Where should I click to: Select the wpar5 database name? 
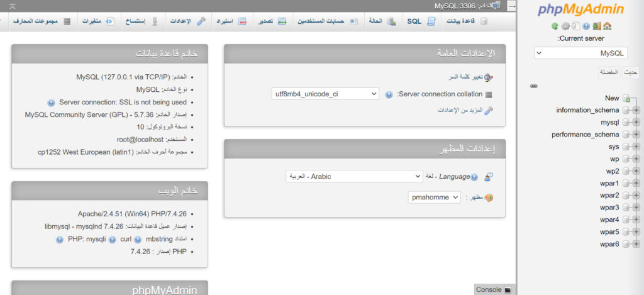[x=609, y=231]
